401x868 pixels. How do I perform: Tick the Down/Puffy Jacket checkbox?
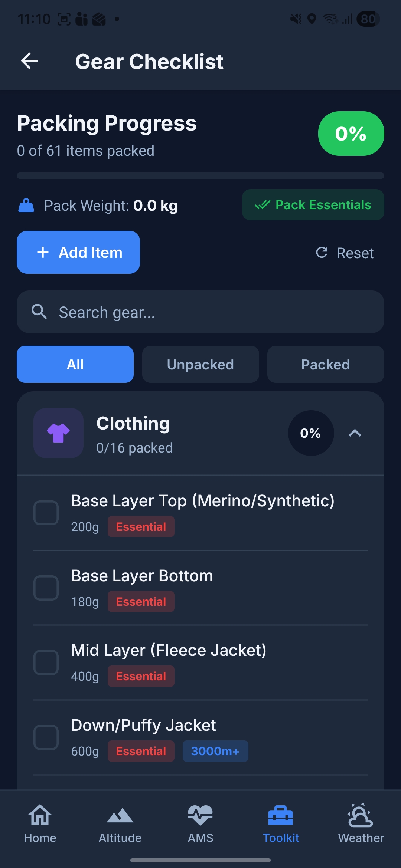coord(46,737)
